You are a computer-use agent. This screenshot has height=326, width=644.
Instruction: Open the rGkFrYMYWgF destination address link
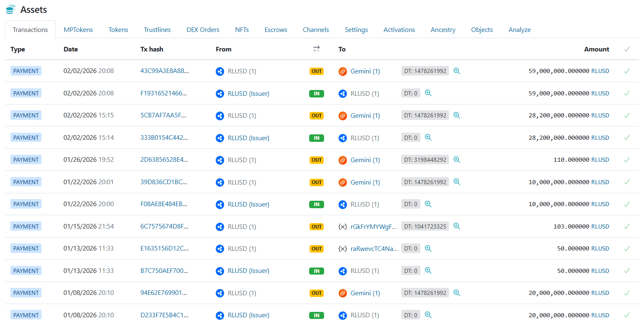[373, 226]
